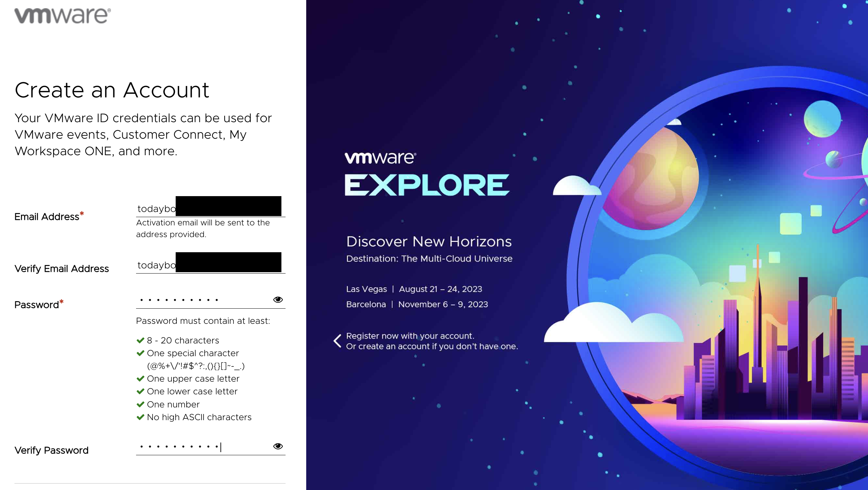Click the green checkmark beside '8 - 20 characters'
This screenshot has width=868, height=490.
[x=140, y=340]
